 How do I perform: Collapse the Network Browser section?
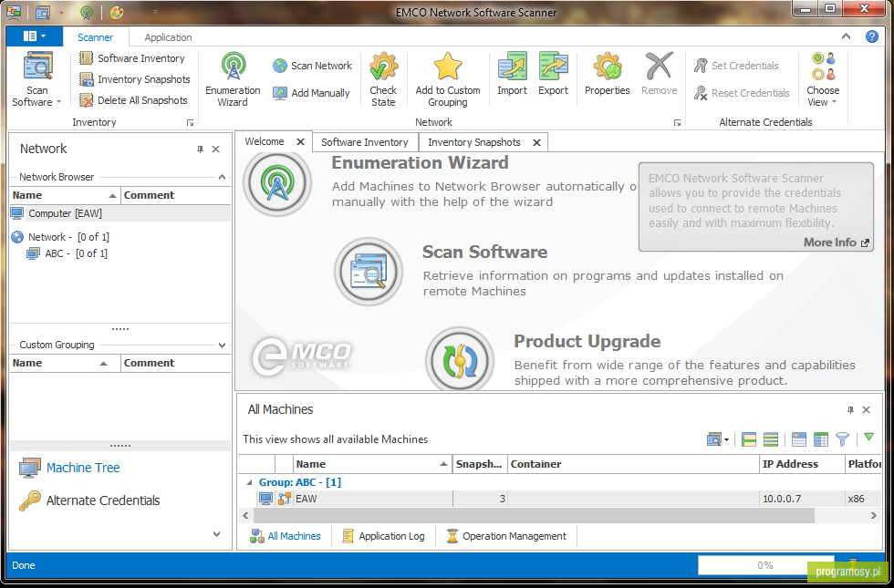[x=222, y=177]
